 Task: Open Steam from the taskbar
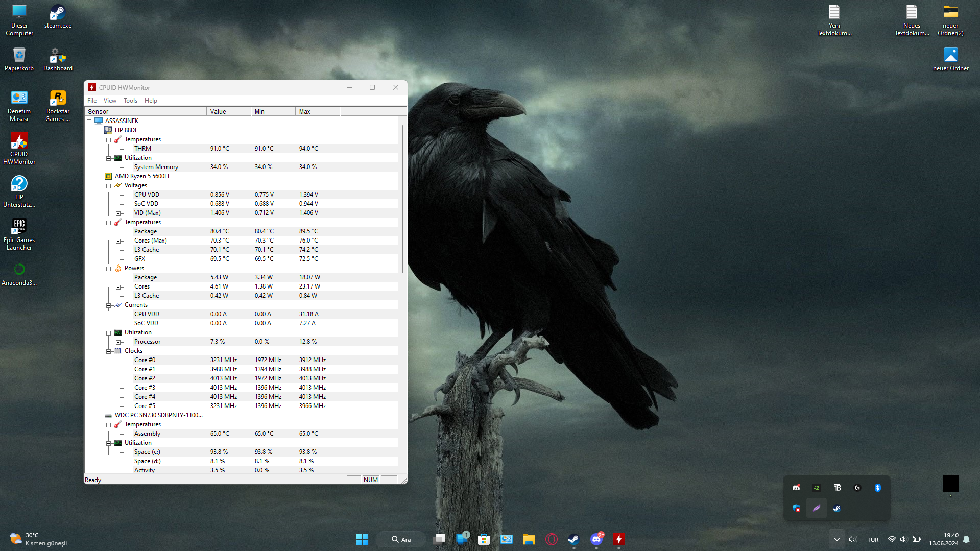[x=573, y=539]
